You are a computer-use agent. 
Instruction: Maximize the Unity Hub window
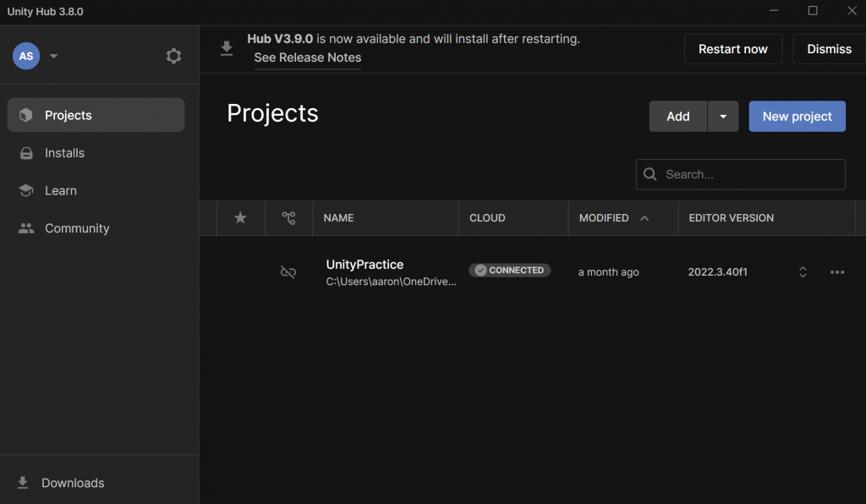pos(813,10)
